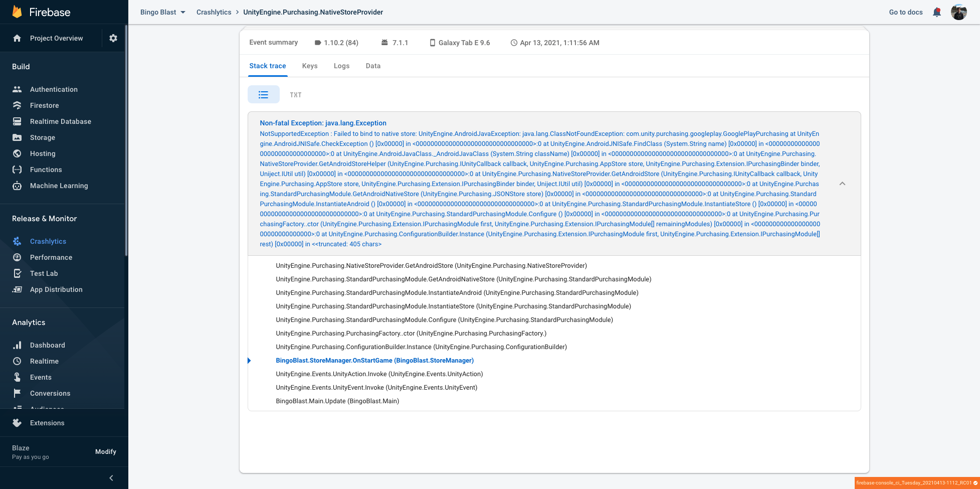Open project settings gear icon
Viewport: 980px width, 489px height.
click(x=113, y=38)
